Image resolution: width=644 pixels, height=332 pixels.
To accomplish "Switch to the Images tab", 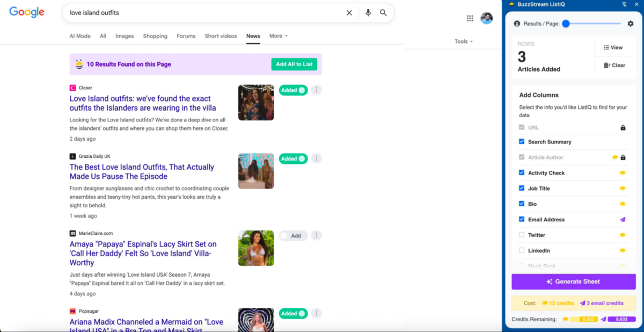I will coord(125,36).
